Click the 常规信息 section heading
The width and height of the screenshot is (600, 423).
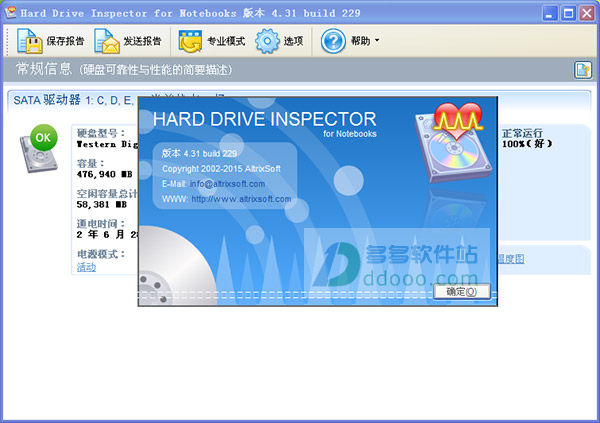(x=44, y=69)
